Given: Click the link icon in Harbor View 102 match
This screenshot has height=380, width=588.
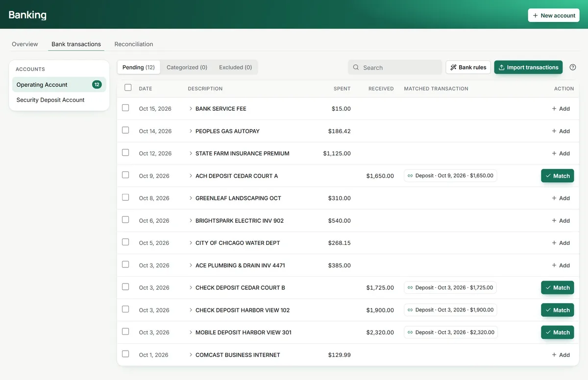Looking at the screenshot, I should 410,310.
